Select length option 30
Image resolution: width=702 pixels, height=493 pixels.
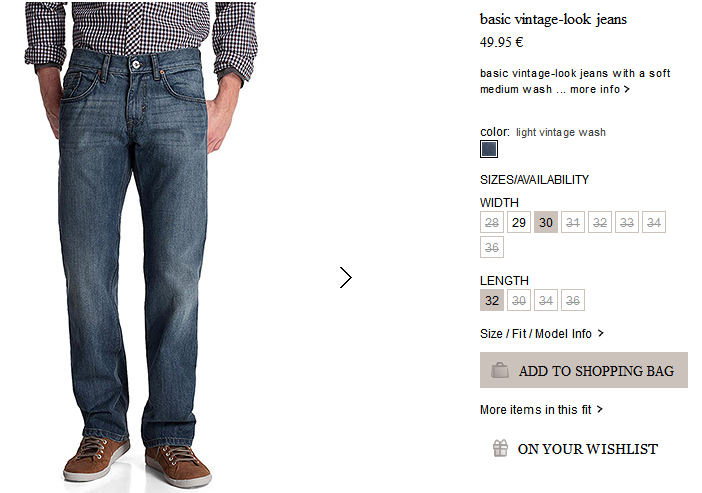[x=519, y=300]
